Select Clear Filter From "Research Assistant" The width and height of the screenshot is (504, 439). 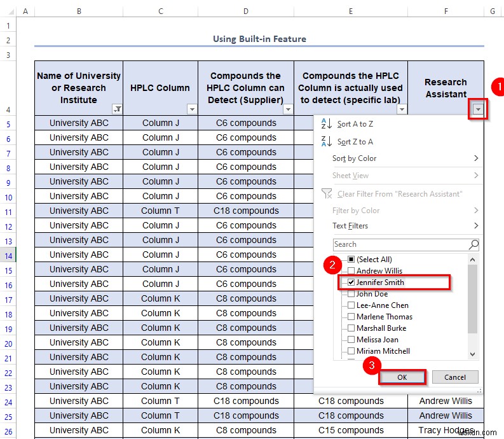click(400, 194)
